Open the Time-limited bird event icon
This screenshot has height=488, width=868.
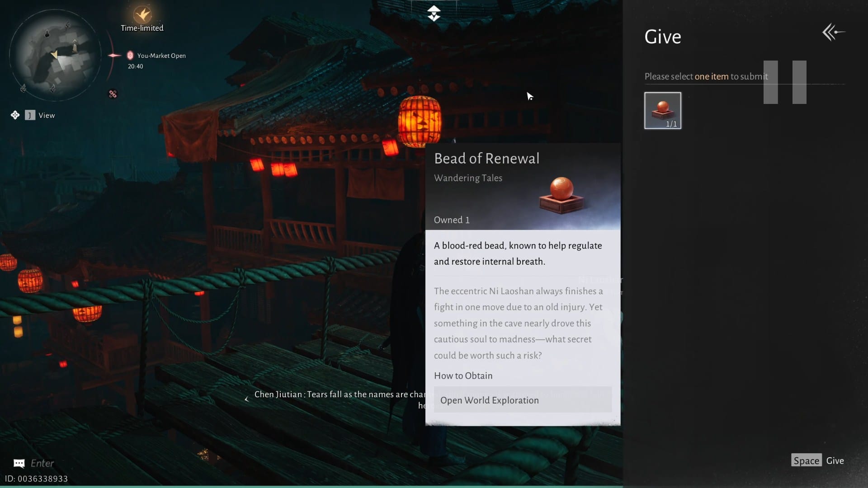click(142, 14)
